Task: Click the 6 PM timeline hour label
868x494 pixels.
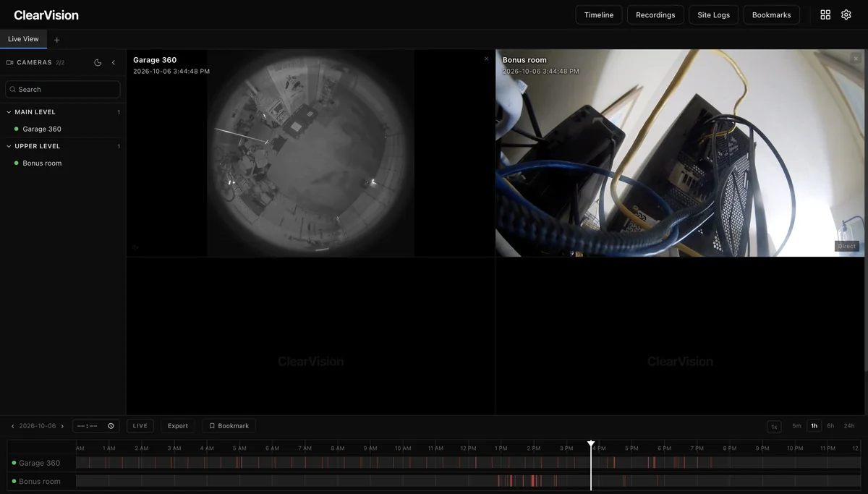Action: pyautogui.click(x=664, y=448)
